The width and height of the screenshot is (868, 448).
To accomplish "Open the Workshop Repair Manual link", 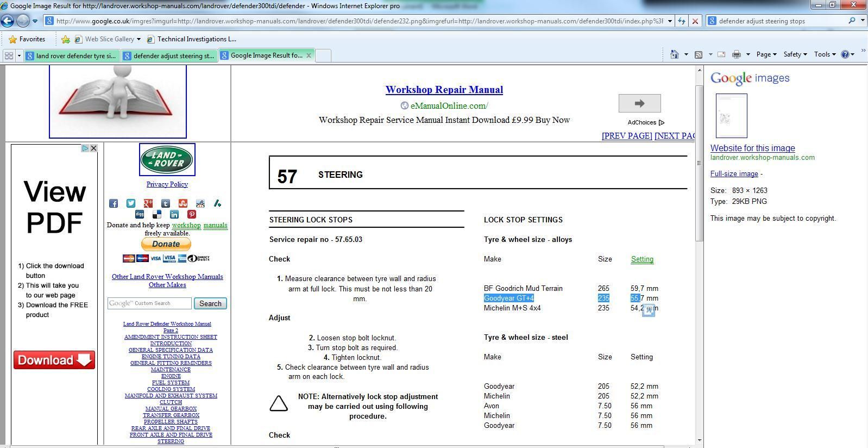I will click(444, 90).
